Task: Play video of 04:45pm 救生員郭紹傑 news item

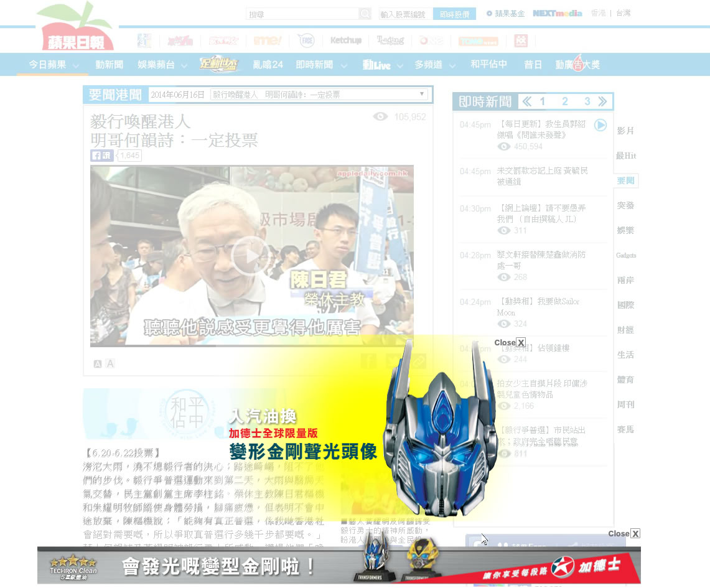Action: (x=600, y=124)
